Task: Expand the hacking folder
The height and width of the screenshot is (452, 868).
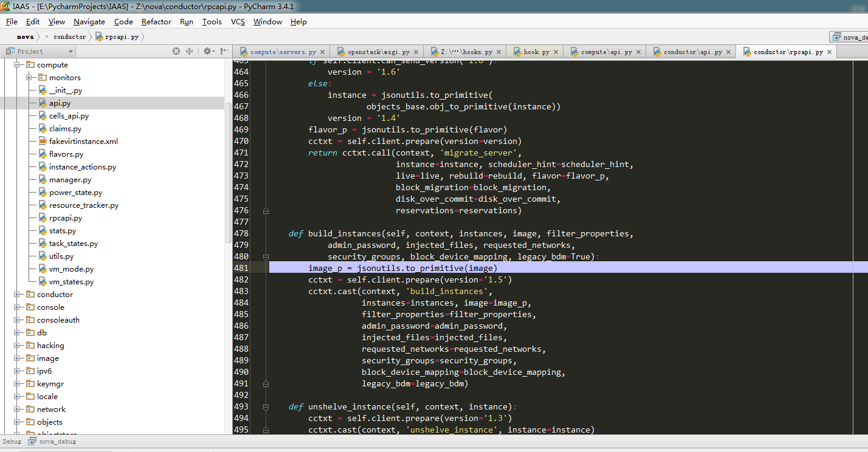Action: click(18, 345)
